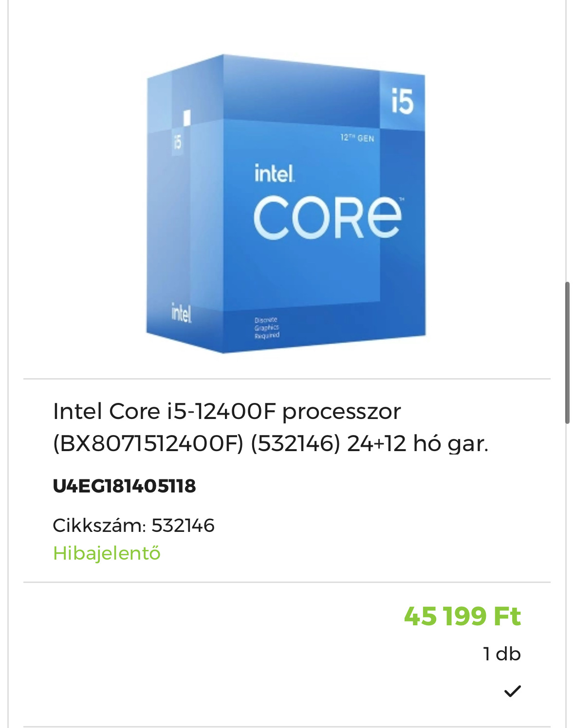Image resolution: width=574 pixels, height=728 pixels.
Task: Click Discrete Graphics Required text on box
Action: 267,328
